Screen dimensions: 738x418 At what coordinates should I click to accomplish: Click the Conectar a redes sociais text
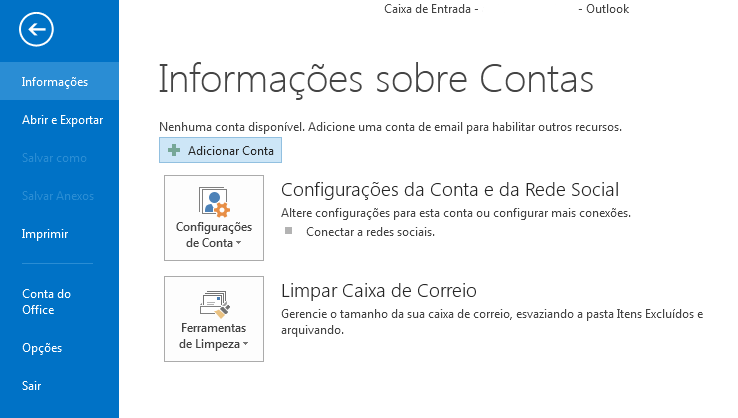pos(370,232)
